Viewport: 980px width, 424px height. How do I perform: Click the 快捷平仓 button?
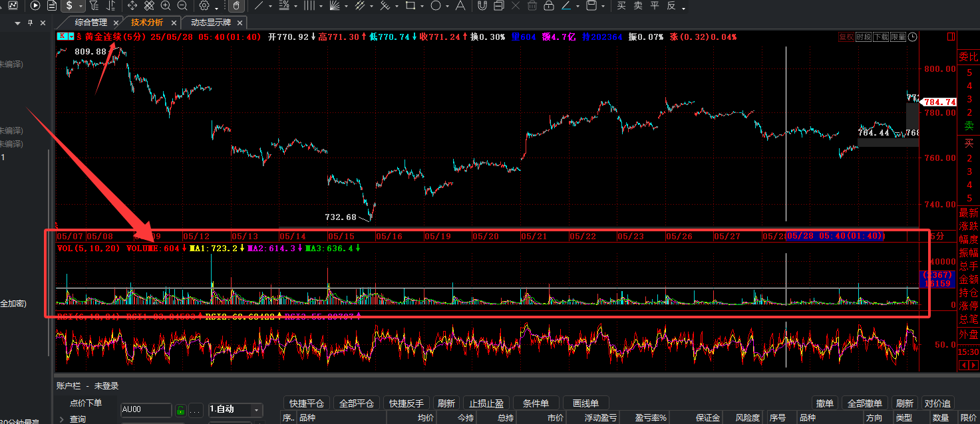click(307, 403)
